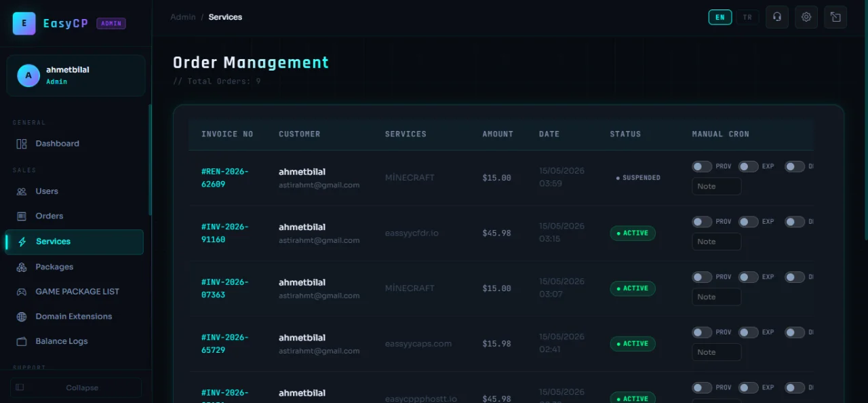The width and height of the screenshot is (868, 403).
Task: Click Note field for #REN-2026-62609
Action: pyautogui.click(x=717, y=187)
